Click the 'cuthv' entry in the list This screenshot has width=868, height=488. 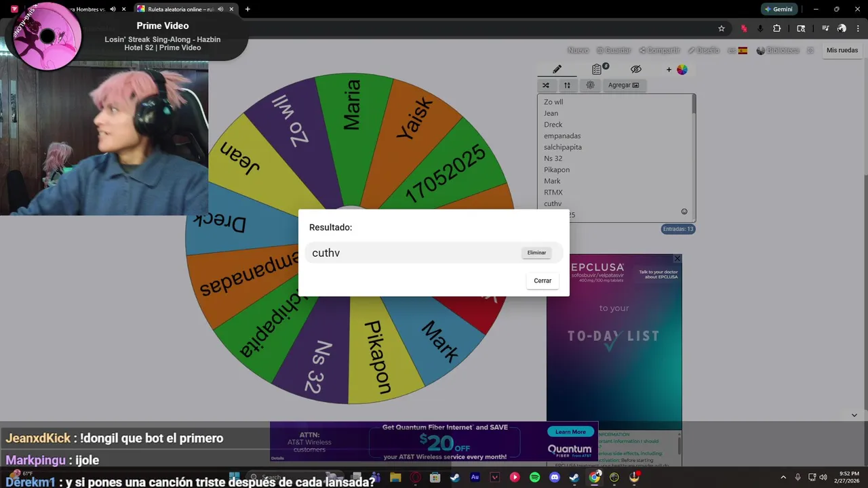click(553, 203)
